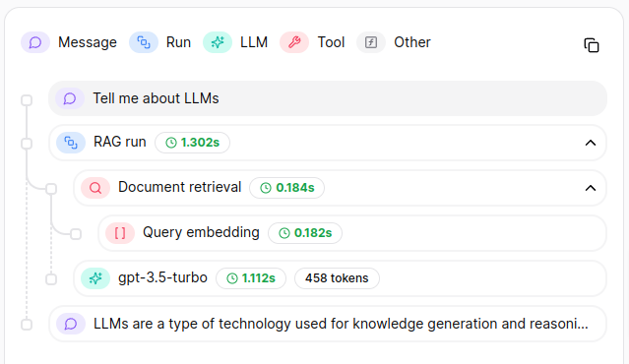
Task: Click the run icon in the RAG run row
Action: [71, 143]
